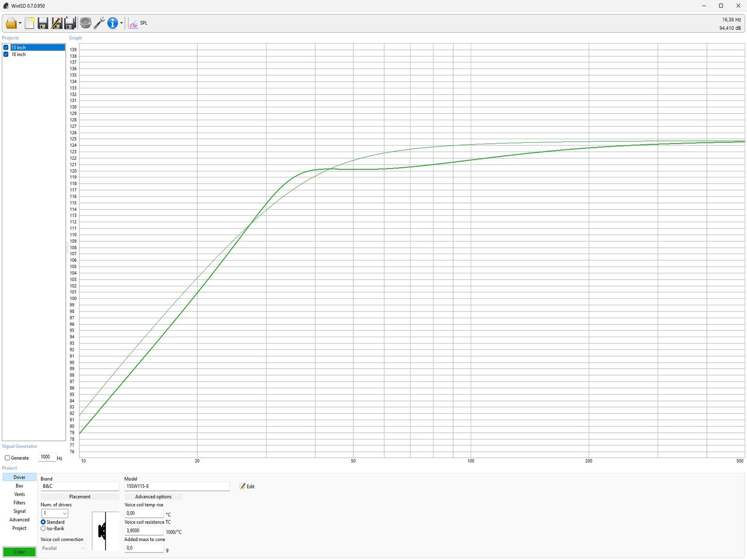This screenshot has width=747, height=560.
Task: Open settings with the wrench icon
Action: 99,23
